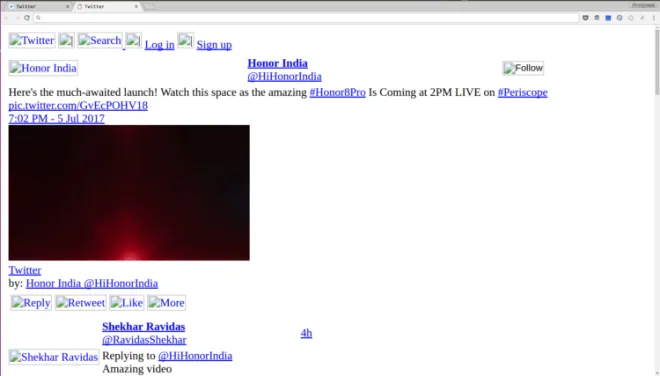Image resolution: width=660 pixels, height=376 pixels.
Task: Like the Honor India tweet
Action: tap(127, 303)
